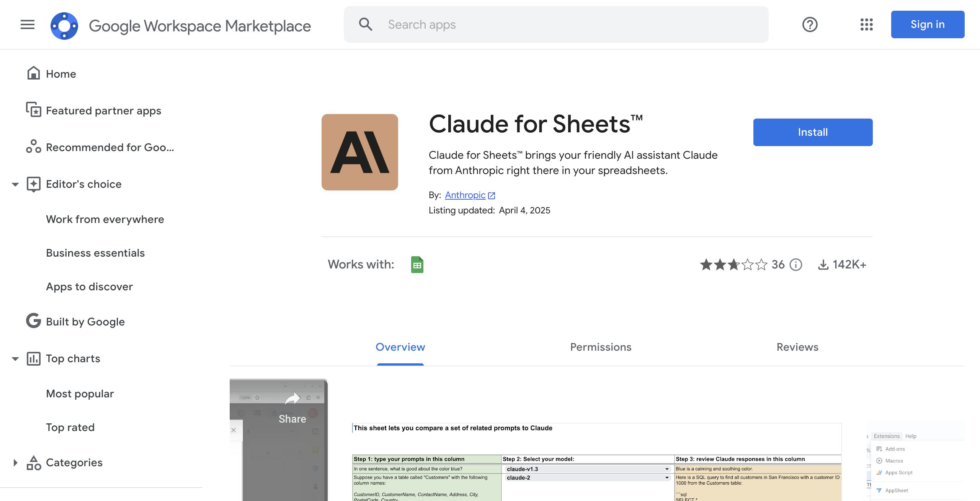Click the Claude for Sheets app logo

(x=359, y=152)
